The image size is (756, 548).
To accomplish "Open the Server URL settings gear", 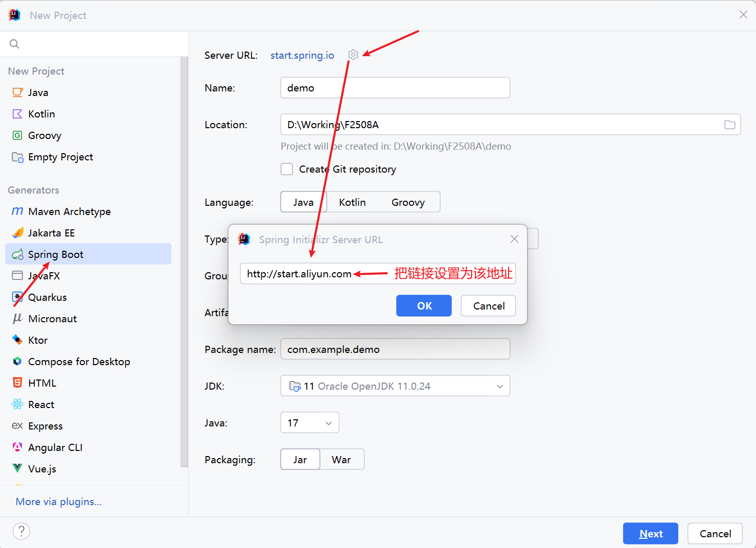I will click(353, 55).
